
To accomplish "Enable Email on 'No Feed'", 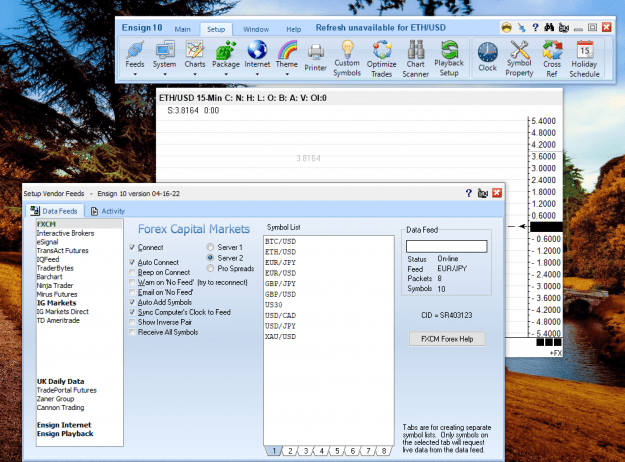I will (x=132, y=292).
